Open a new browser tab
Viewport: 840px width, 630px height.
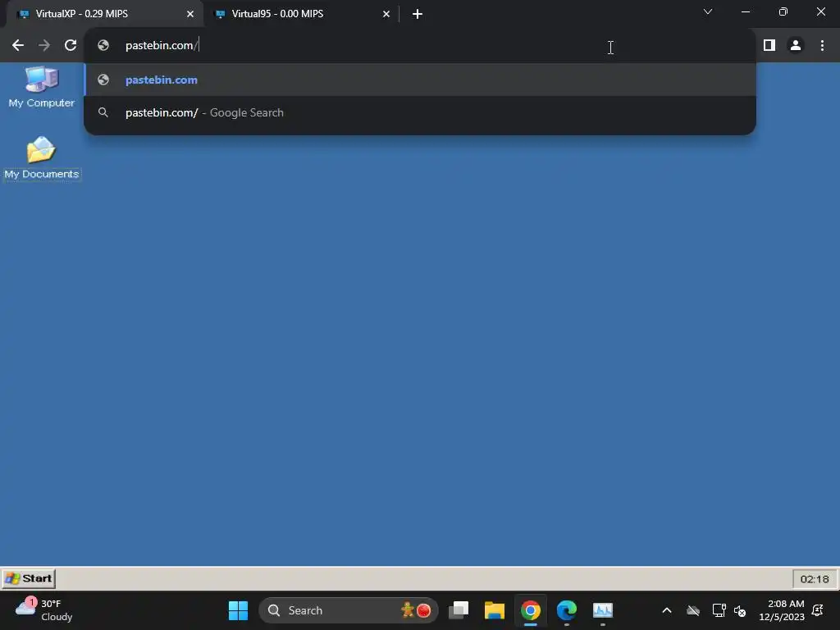click(418, 14)
